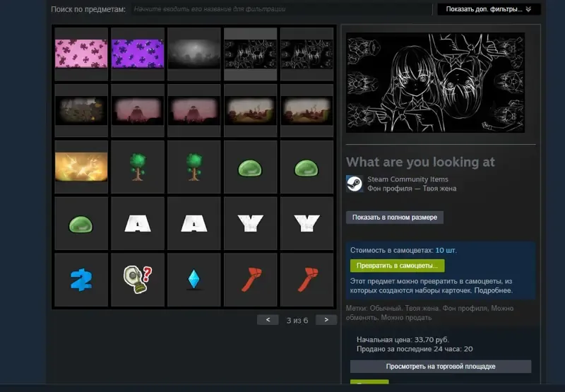Select the single green slime in fourth row
Viewport: 565px width, 392px height.
point(81,223)
